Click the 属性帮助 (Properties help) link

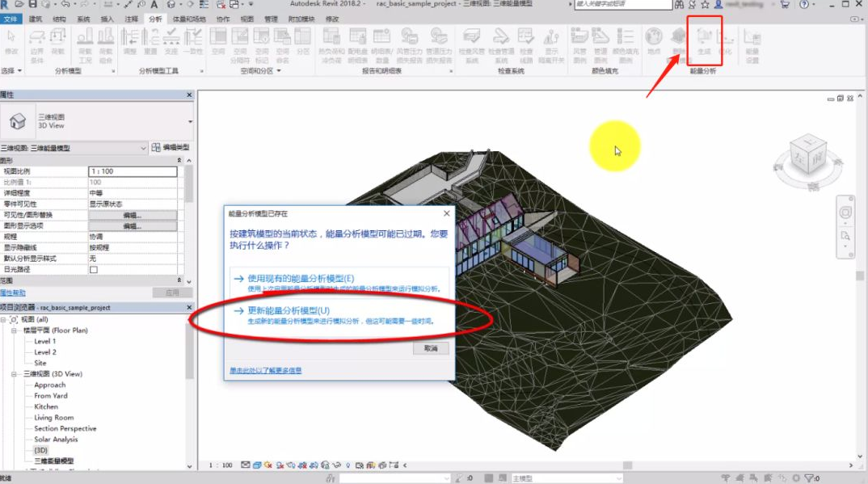pos(13,293)
